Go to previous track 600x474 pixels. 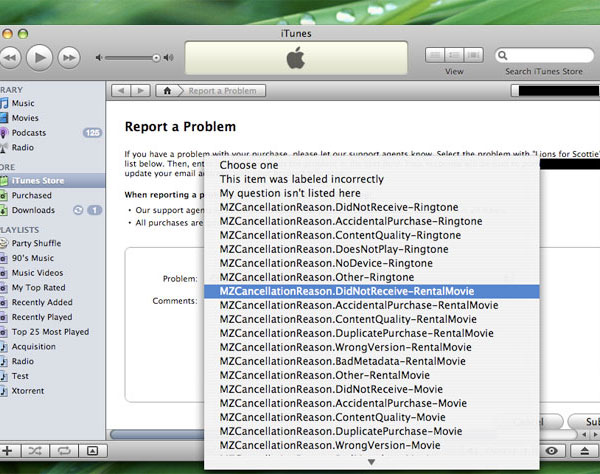click(10, 58)
